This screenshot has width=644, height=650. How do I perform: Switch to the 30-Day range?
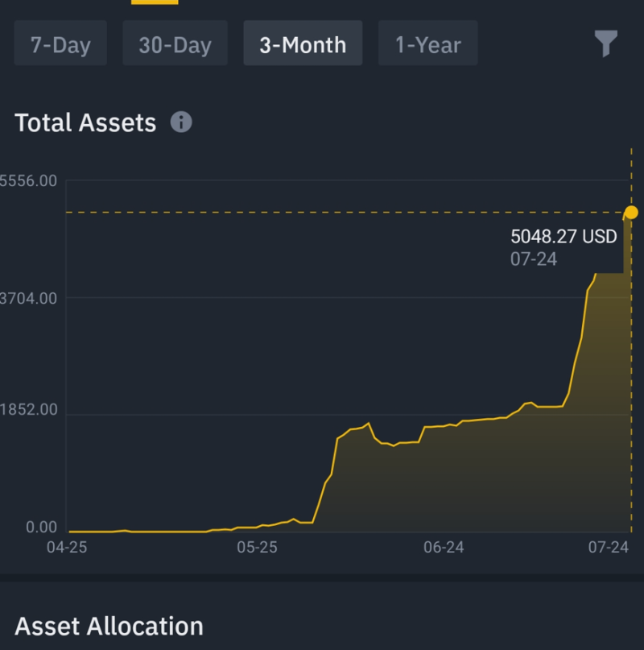tap(175, 43)
